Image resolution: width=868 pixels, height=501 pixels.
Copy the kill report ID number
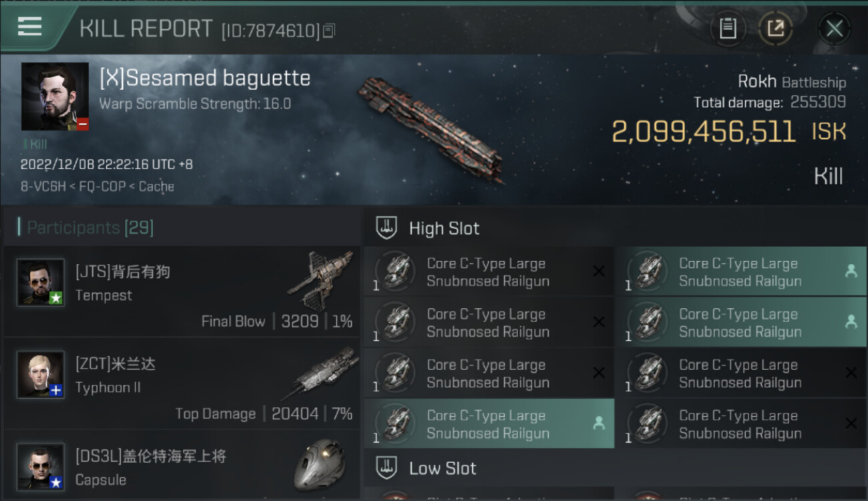pyautogui.click(x=329, y=31)
